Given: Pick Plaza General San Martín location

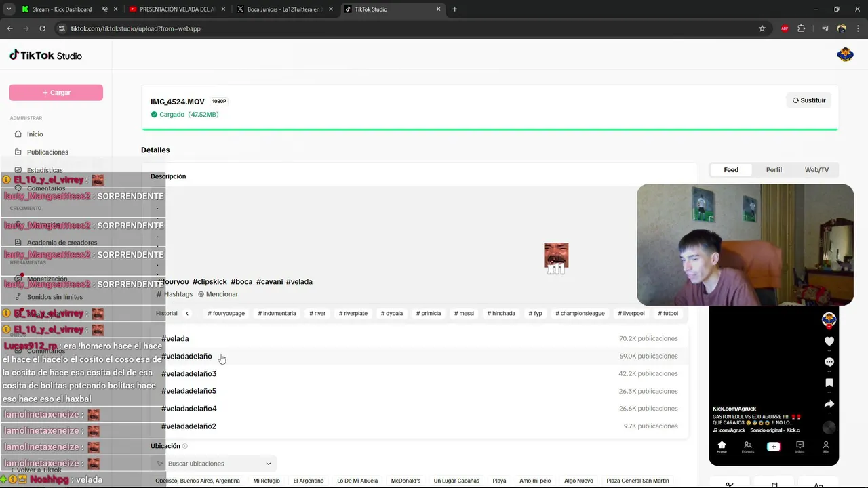Looking at the screenshot, I should (x=637, y=481).
